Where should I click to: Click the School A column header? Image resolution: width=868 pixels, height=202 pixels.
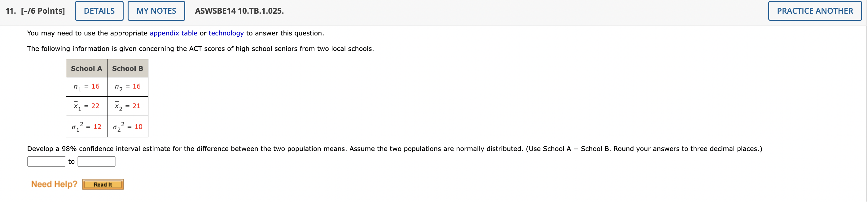tap(87, 68)
